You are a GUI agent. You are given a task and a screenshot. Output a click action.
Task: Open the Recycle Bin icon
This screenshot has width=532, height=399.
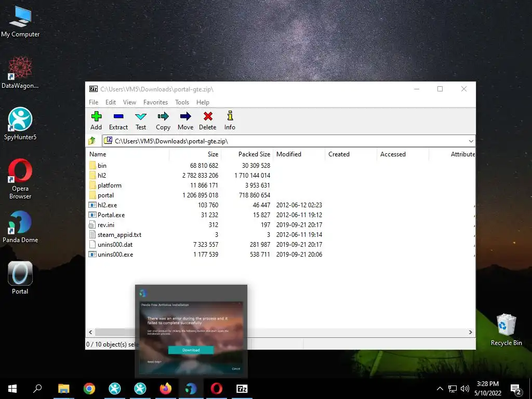coord(506,329)
